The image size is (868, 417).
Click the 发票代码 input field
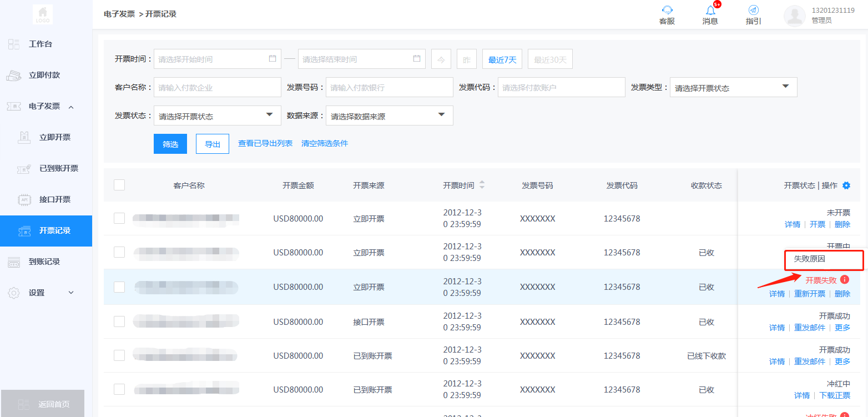click(562, 87)
